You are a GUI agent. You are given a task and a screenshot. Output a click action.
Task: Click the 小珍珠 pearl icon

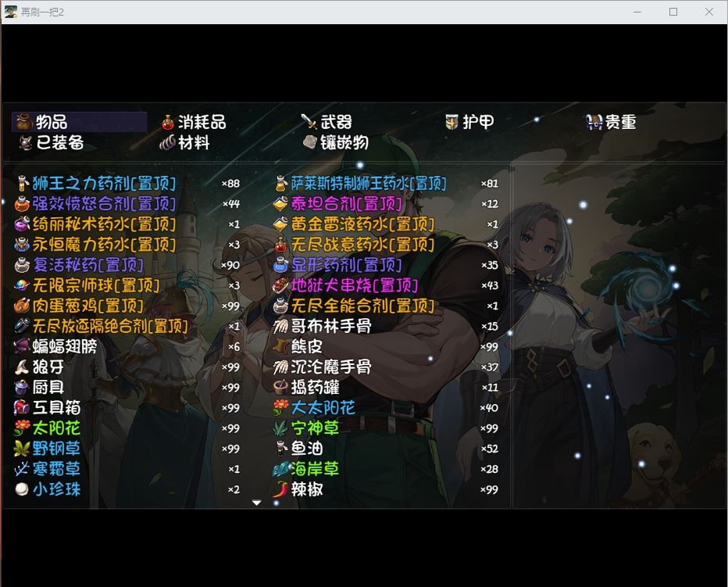click(22, 489)
